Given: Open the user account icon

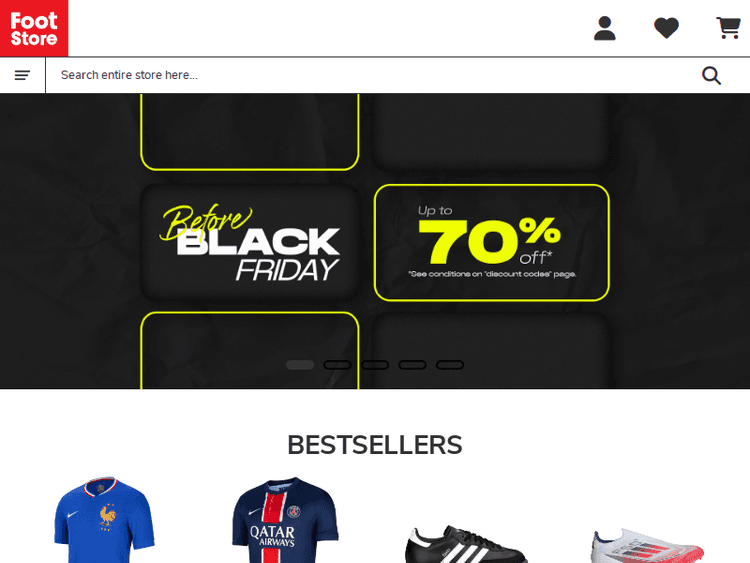Looking at the screenshot, I should [605, 28].
